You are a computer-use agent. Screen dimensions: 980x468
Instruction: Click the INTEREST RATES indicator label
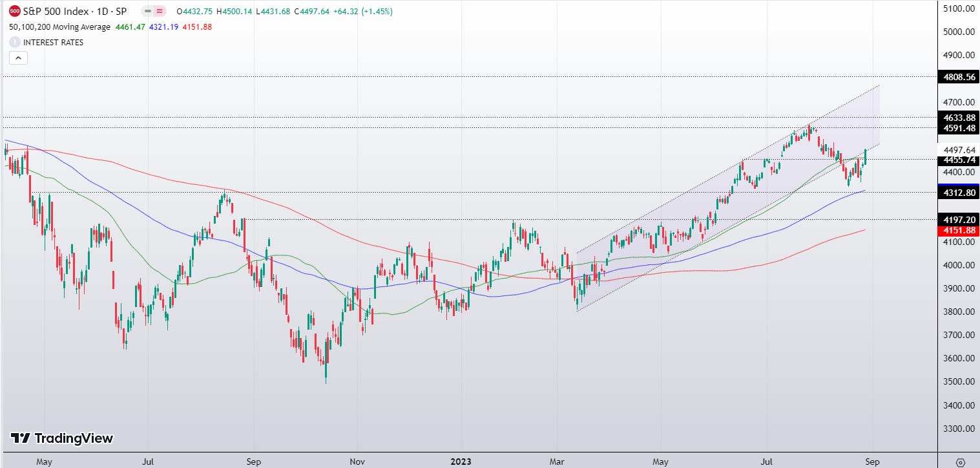pos(53,42)
